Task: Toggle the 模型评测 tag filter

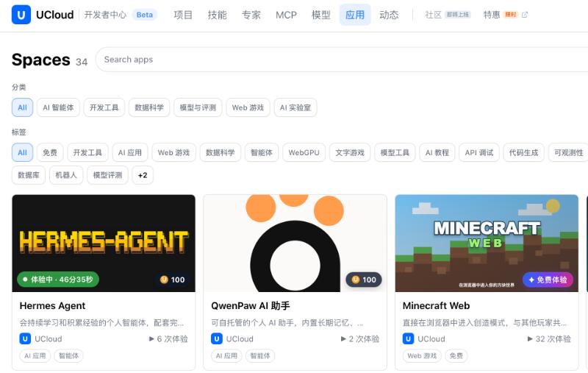Action: (107, 175)
